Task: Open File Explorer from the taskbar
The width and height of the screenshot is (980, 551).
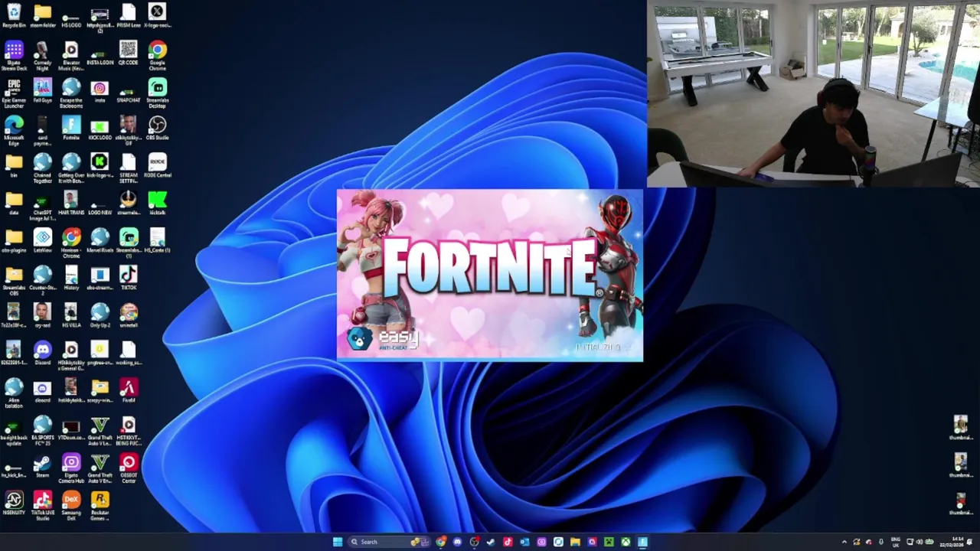Action: [x=575, y=542]
